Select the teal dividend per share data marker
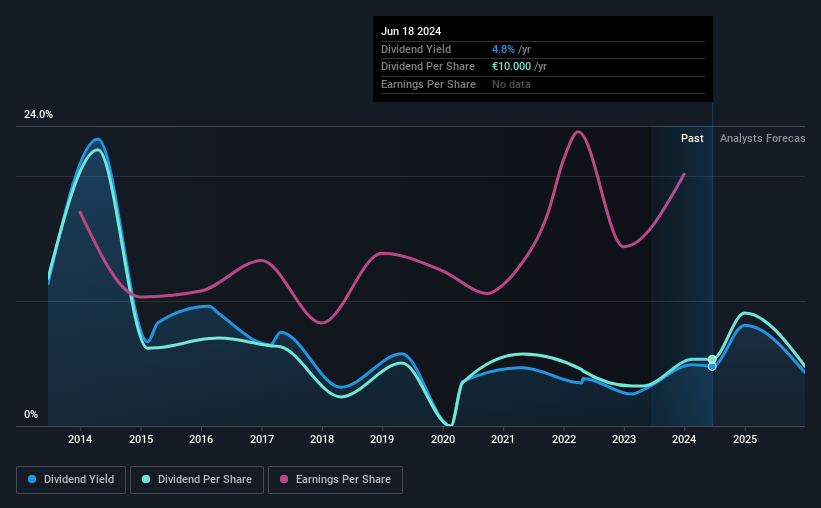The image size is (821, 508). [x=712, y=359]
